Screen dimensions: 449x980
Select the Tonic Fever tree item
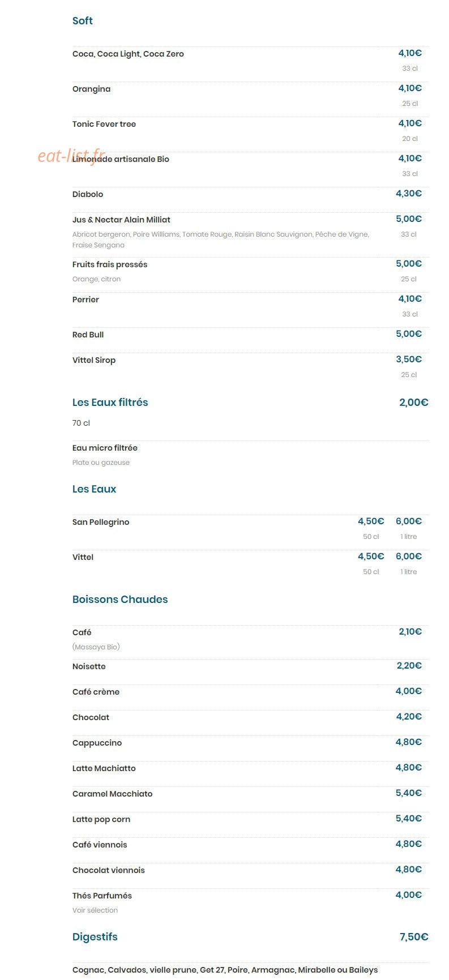[104, 124]
